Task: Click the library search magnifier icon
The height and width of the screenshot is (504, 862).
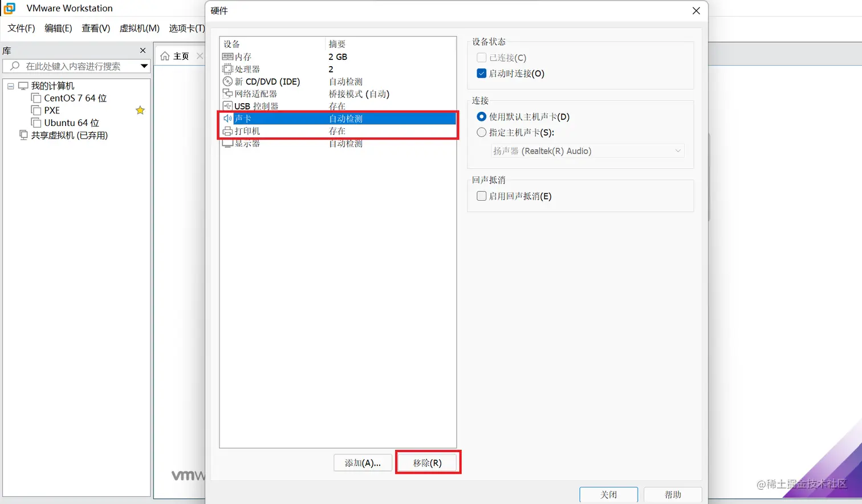Action: coord(15,66)
